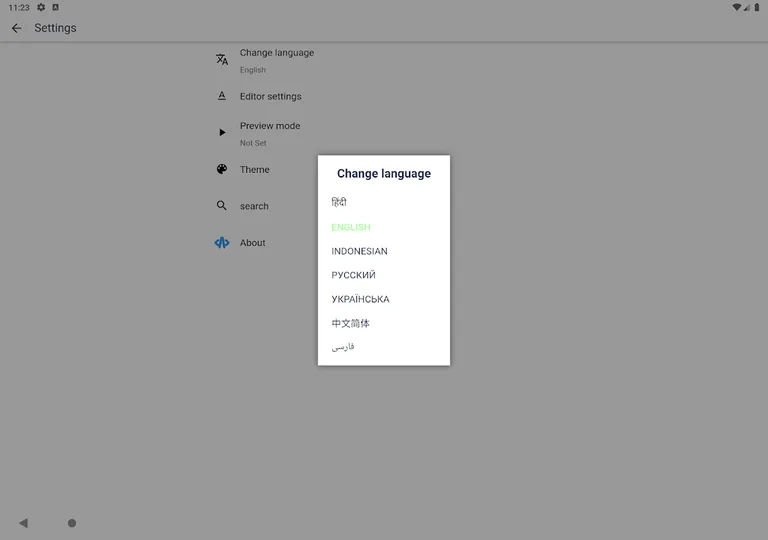Viewport: 768px width, 540px height.
Task: Choose INDONESIAN language
Action: (359, 251)
